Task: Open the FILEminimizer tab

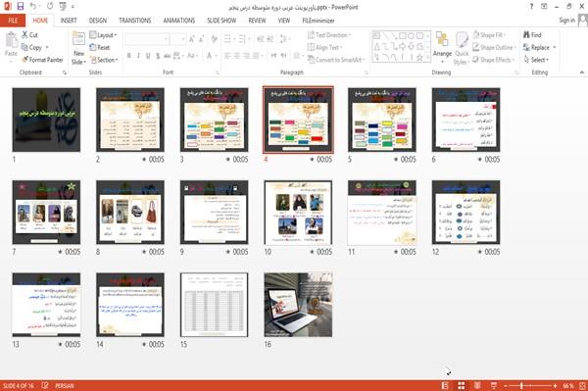Action: (318, 21)
